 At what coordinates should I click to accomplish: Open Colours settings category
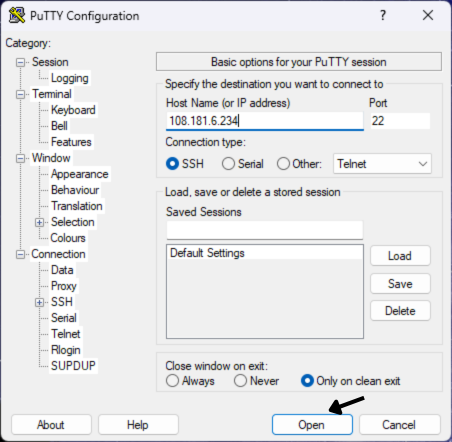click(68, 238)
